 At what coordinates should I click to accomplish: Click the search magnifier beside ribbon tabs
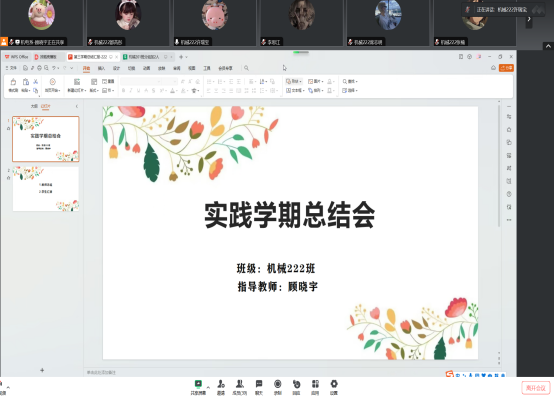(246, 68)
